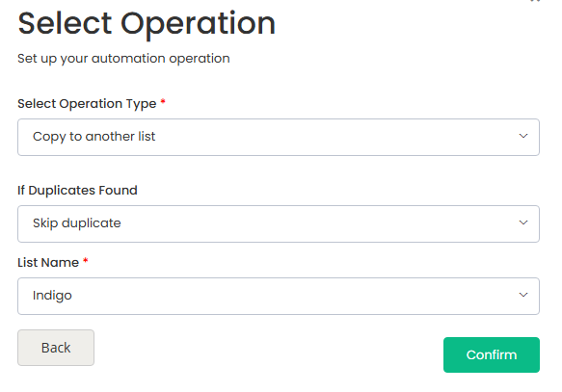Click the red asterisk beside List Name
562x392 pixels.
point(85,260)
